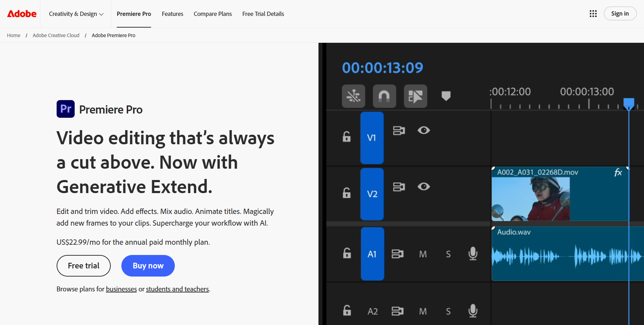The image size is (644, 325).
Task: Click the add marker shield icon
Action: coord(446,96)
